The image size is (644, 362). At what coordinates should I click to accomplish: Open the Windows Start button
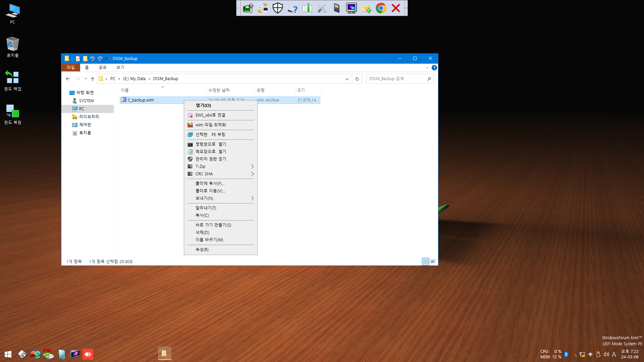coord(8,354)
